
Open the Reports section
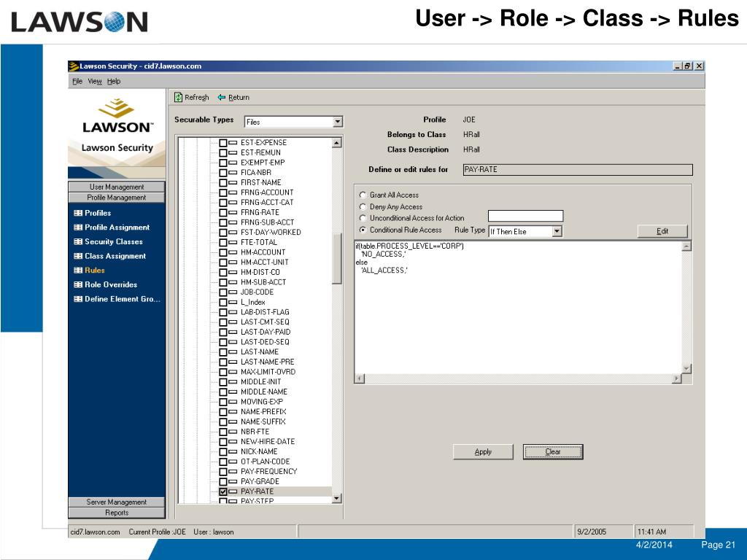click(117, 513)
